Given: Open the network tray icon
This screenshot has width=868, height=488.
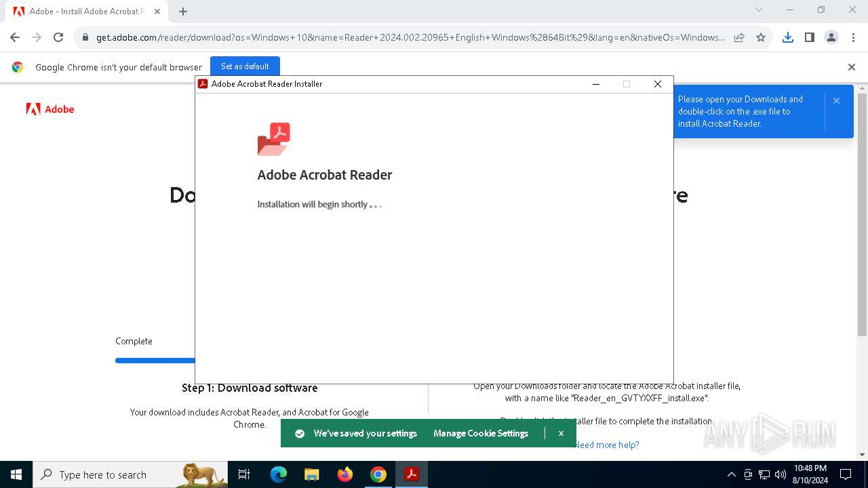Looking at the screenshot, I should [x=764, y=474].
